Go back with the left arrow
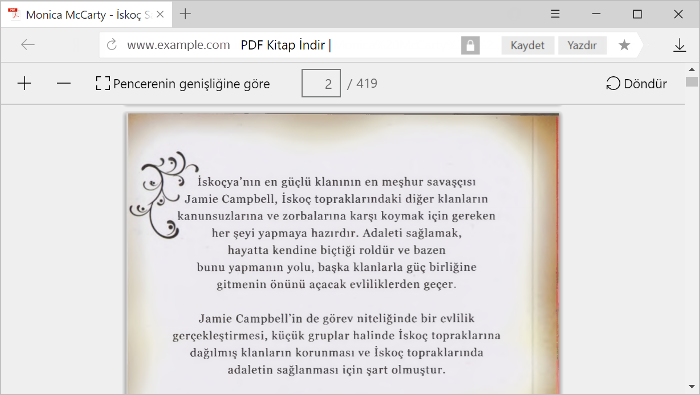This screenshot has height=395, width=700. [x=28, y=45]
